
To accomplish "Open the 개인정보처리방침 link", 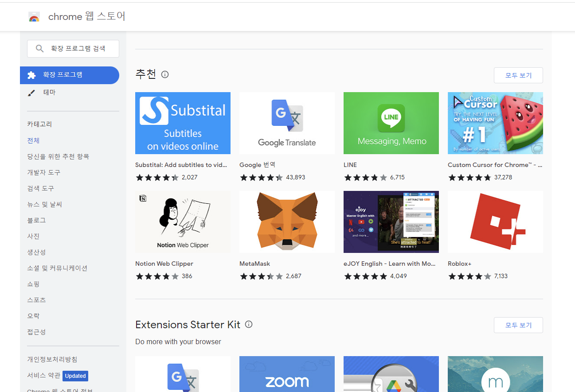I will (52, 359).
